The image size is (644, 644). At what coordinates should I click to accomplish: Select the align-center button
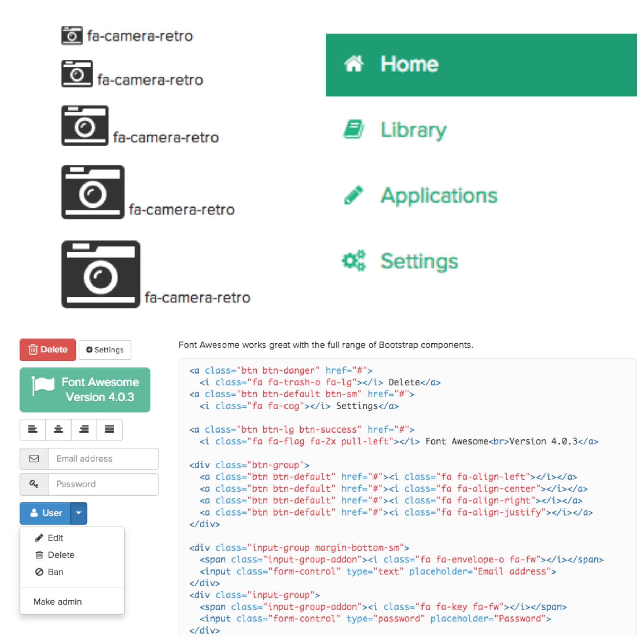point(58,430)
